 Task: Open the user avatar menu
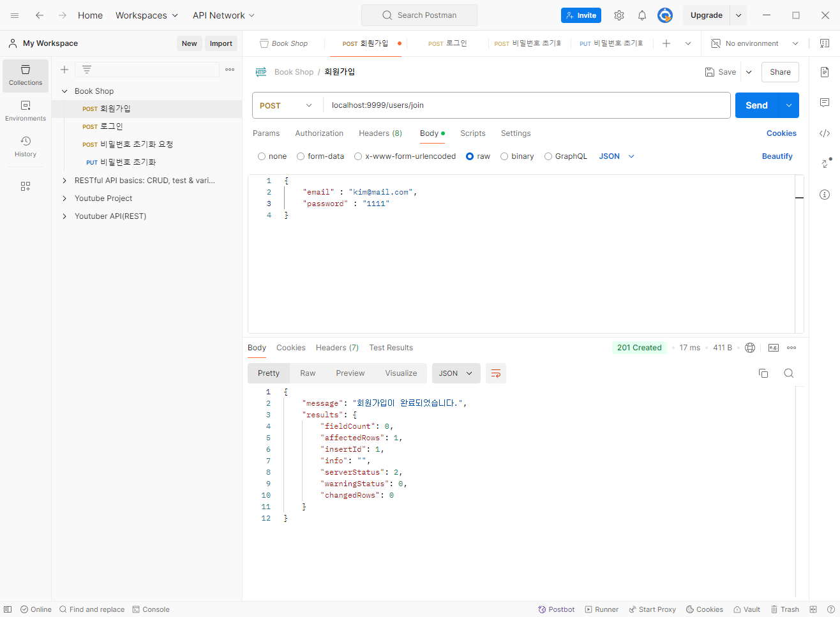tap(665, 15)
